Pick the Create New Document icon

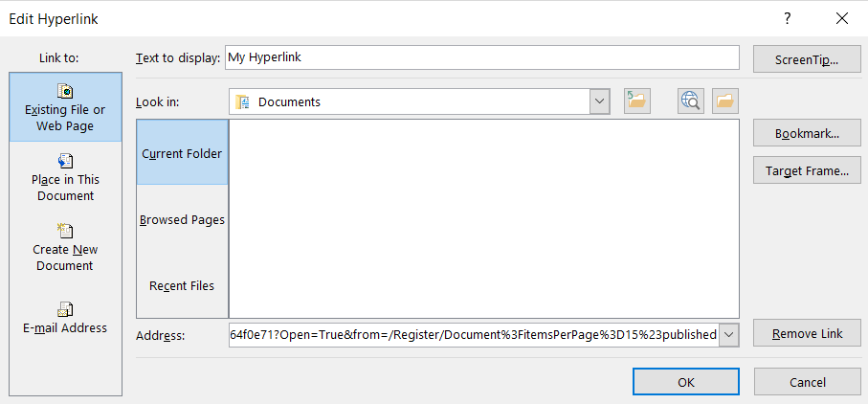[x=65, y=231]
